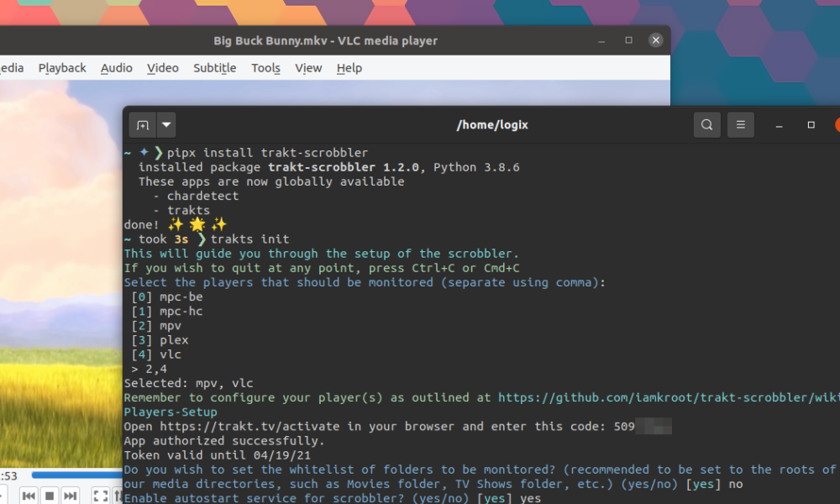Click the 'done!' line with sparkles
This screenshot has height=504, width=840.
(176, 224)
